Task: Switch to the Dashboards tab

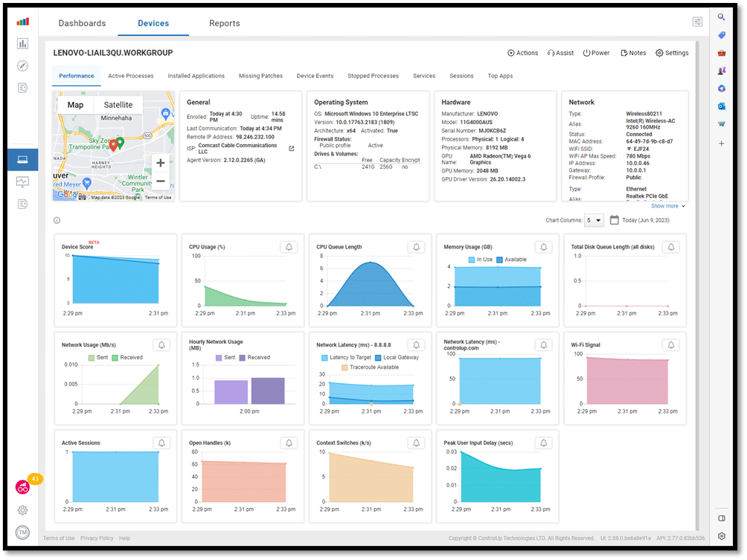Action: point(82,23)
